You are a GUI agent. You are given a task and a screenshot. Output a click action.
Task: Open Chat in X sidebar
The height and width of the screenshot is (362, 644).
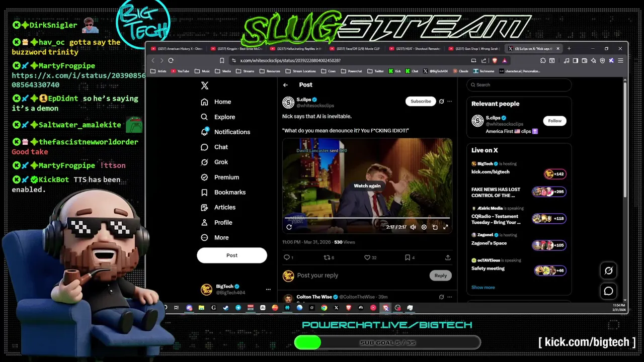point(214,147)
